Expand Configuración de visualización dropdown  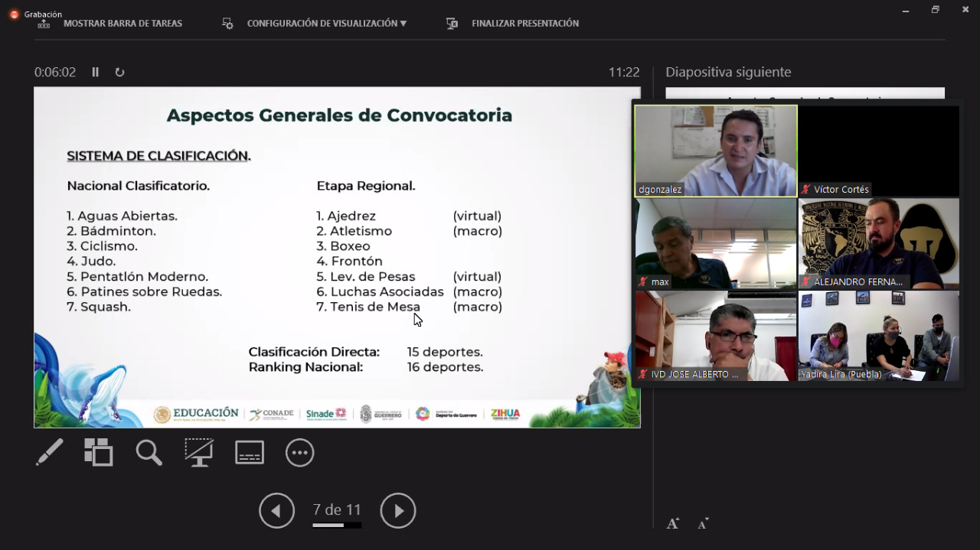click(x=326, y=24)
